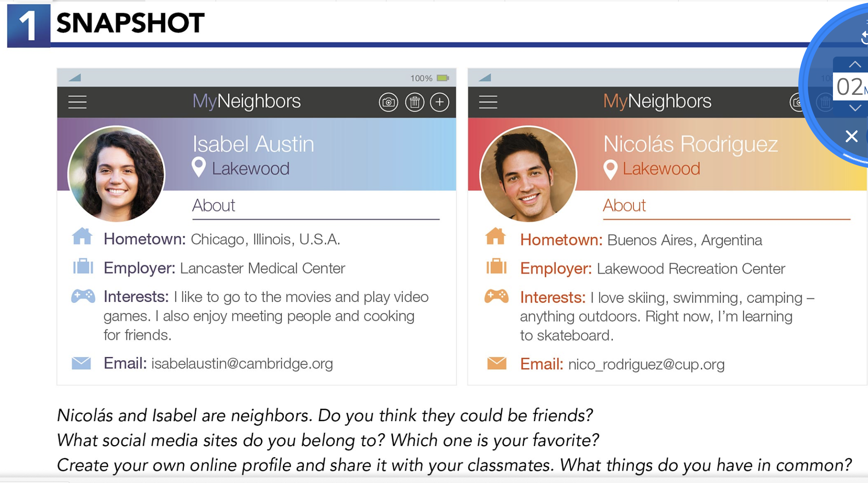Image resolution: width=868 pixels, height=483 pixels.
Task: Close the blue timer widget
Action: coord(851,136)
